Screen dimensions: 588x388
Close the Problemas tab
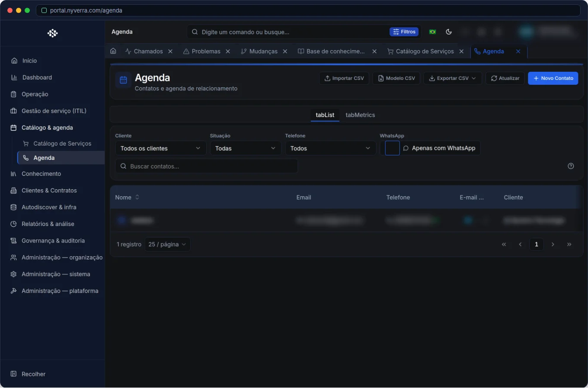[228, 51]
